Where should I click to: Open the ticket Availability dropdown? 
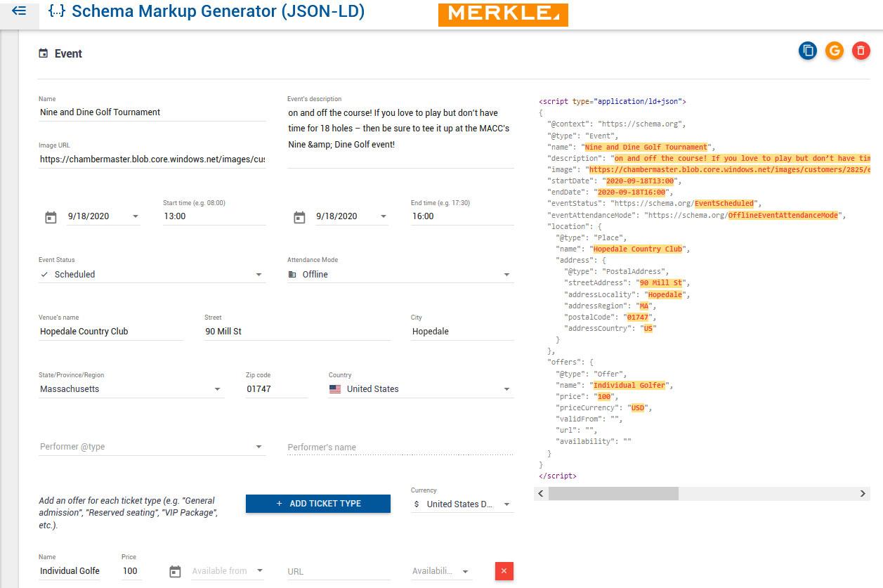point(441,571)
